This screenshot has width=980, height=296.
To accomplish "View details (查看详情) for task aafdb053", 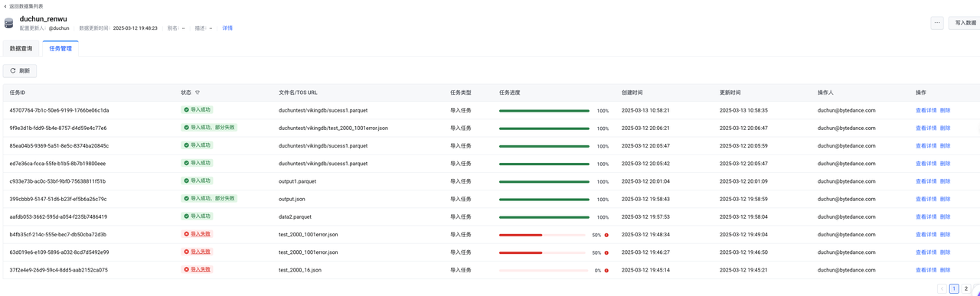I will click(x=926, y=216).
